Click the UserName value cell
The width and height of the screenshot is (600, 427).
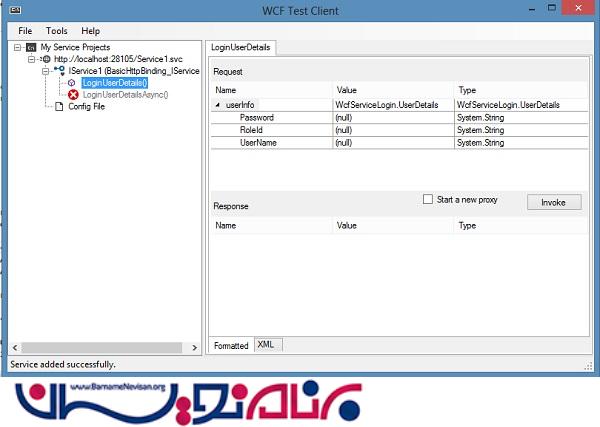point(390,143)
